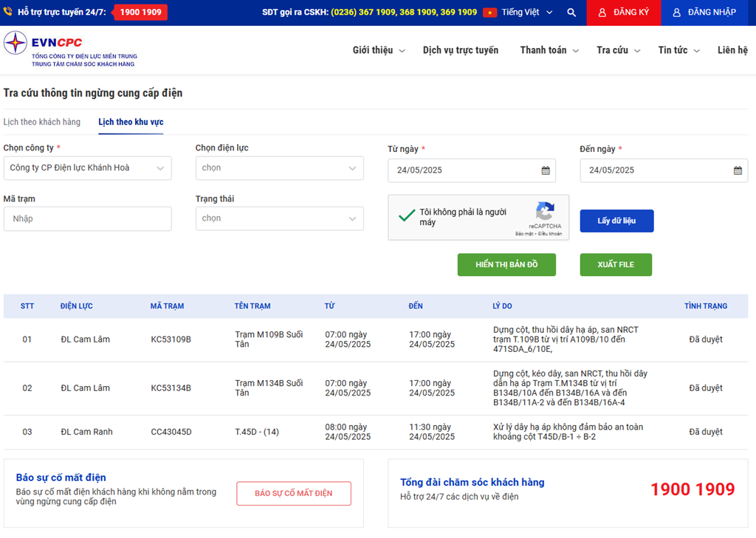Click the 'HIỂN THỊ BẢN ĐỒ' button

[506, 265]
